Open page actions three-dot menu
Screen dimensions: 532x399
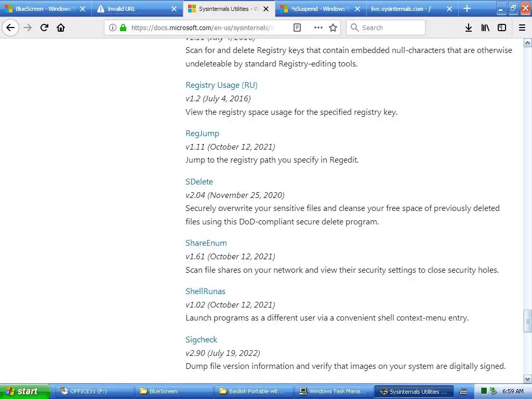(318, 28)
